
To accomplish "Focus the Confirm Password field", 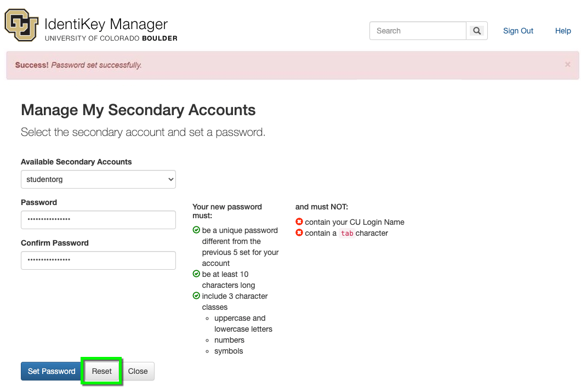I will coord(98,260).
